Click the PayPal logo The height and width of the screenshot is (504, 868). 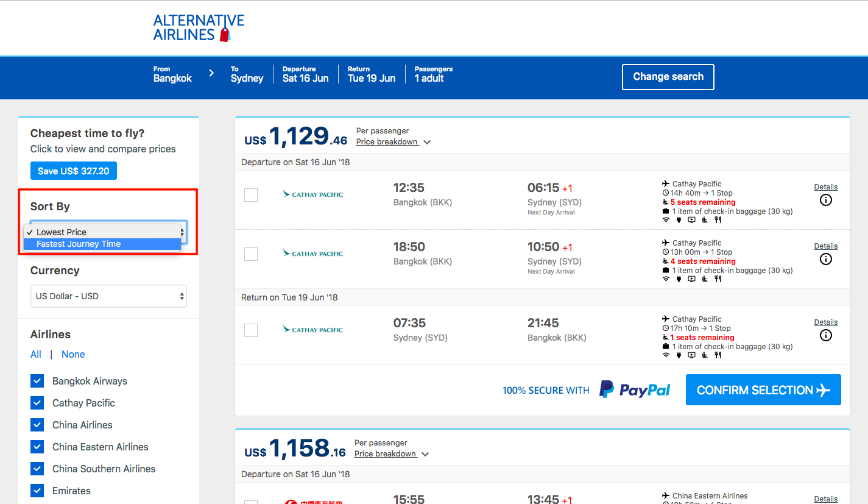(635, 390)
